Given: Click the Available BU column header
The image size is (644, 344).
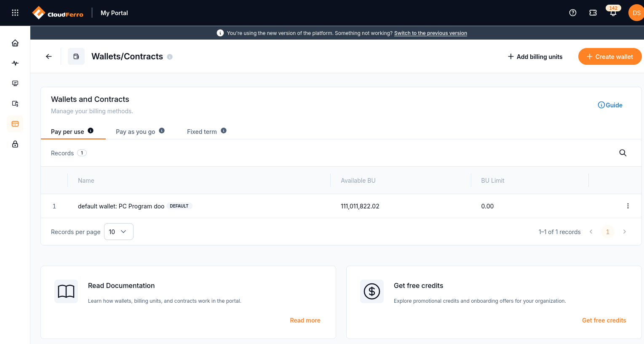Looking at the screenshot, I should point(358,181).
